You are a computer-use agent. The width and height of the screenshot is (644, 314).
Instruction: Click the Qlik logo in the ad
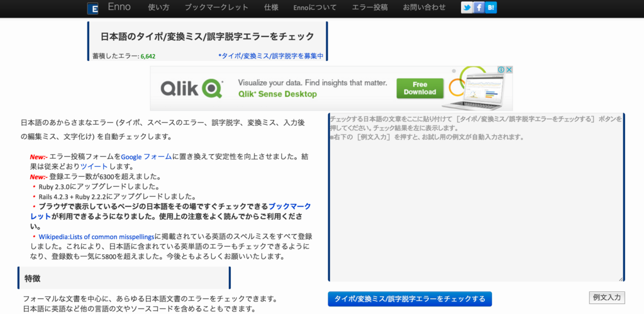point(191,88)
